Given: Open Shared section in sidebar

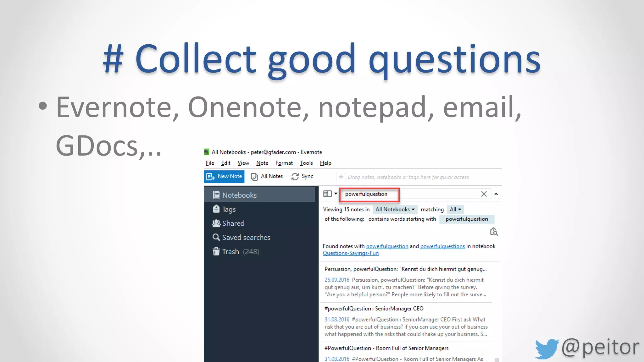Looking at the screenshot, I should pos(233,223).
